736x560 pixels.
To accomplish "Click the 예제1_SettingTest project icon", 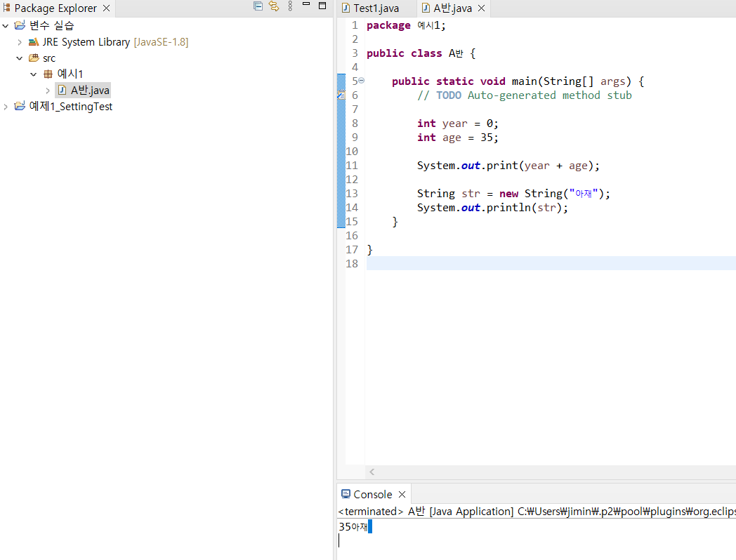I will point(20,106).
